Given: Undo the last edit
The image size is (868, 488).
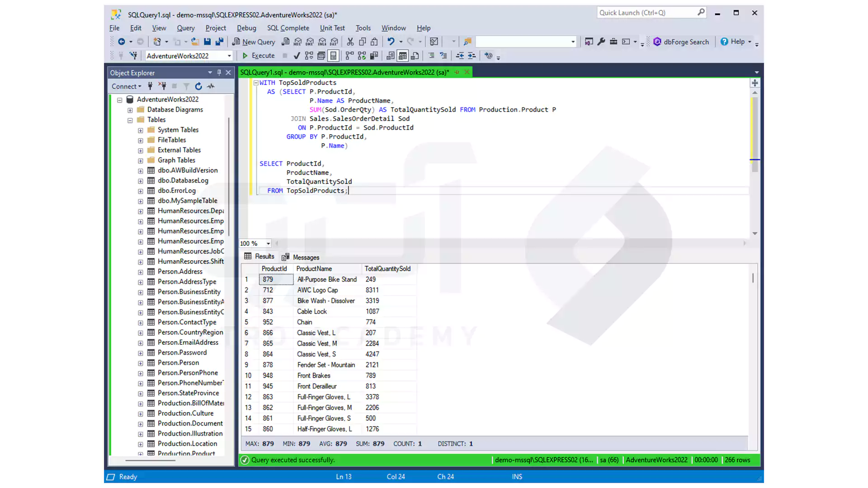Looking at the screenshot, I should click(391, 42).
